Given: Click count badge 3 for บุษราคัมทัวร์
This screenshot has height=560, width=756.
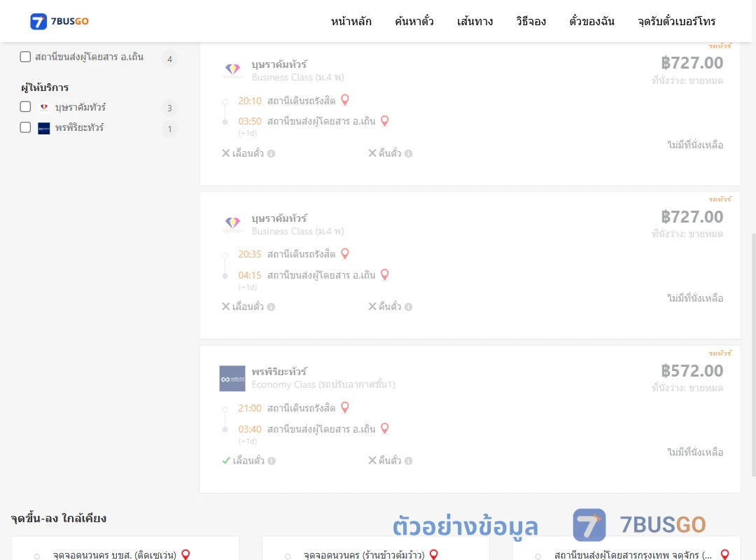Looking at the screenshot, I should 169,108.
